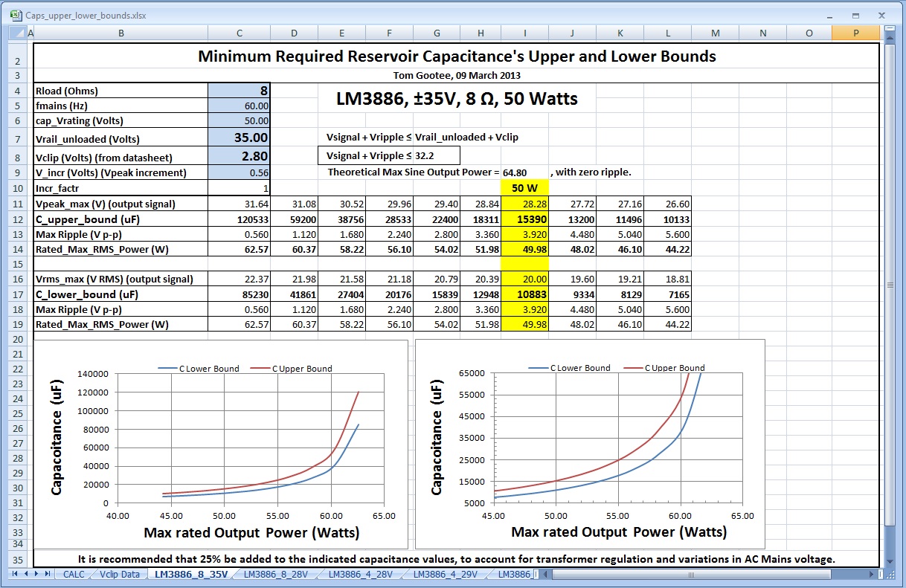This screenshot has width=906, height=588.
Task: Switch to the Vclip Data sheet
Action: click(x=119, y=574)
